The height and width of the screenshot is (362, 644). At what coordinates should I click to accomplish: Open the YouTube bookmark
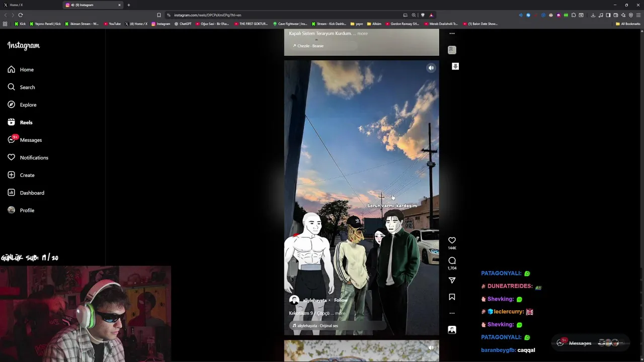(112, 24)
